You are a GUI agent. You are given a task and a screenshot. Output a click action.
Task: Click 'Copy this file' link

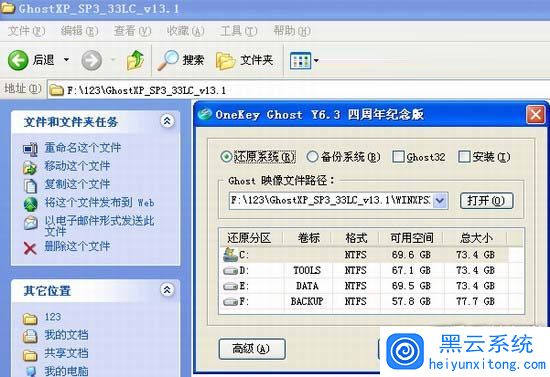click(x=77, y=184)
